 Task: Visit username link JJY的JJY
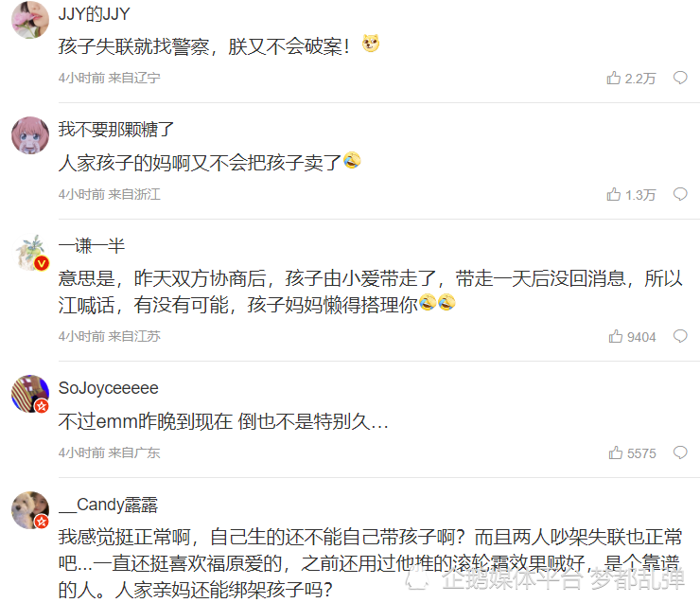[95, 14]
